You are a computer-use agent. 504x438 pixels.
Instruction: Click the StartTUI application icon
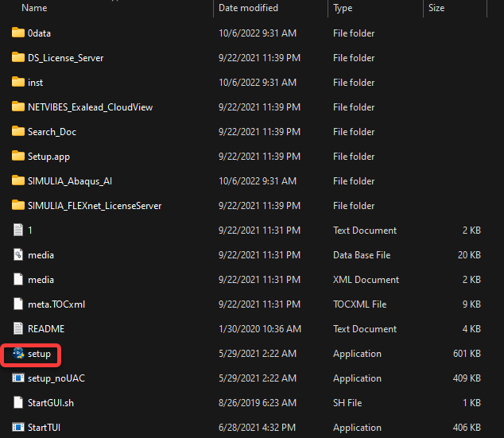[x=18, y=428]
